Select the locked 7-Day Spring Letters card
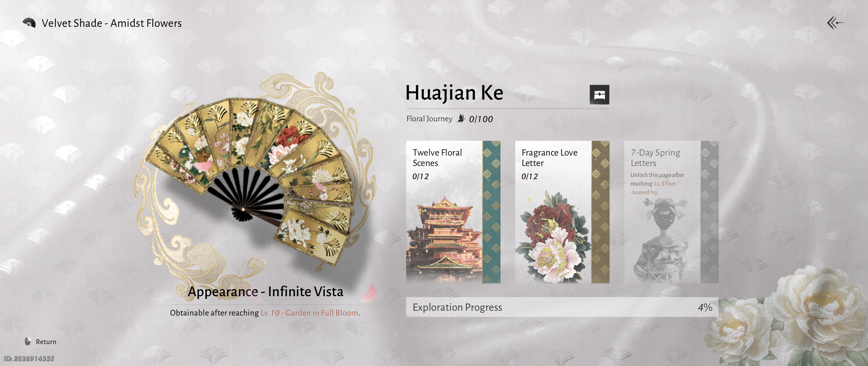Viewport: 868px width, 366px height. pyautogui.click(x=671, y=212)
